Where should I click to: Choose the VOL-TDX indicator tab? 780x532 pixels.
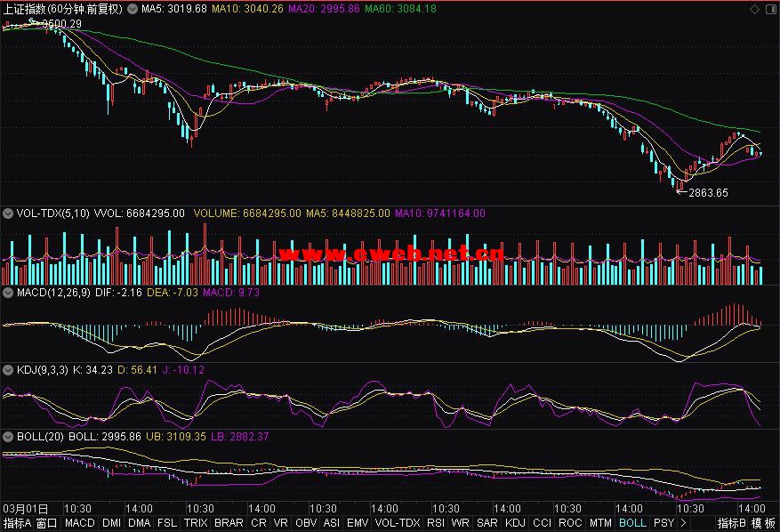[x=397, y=523]
